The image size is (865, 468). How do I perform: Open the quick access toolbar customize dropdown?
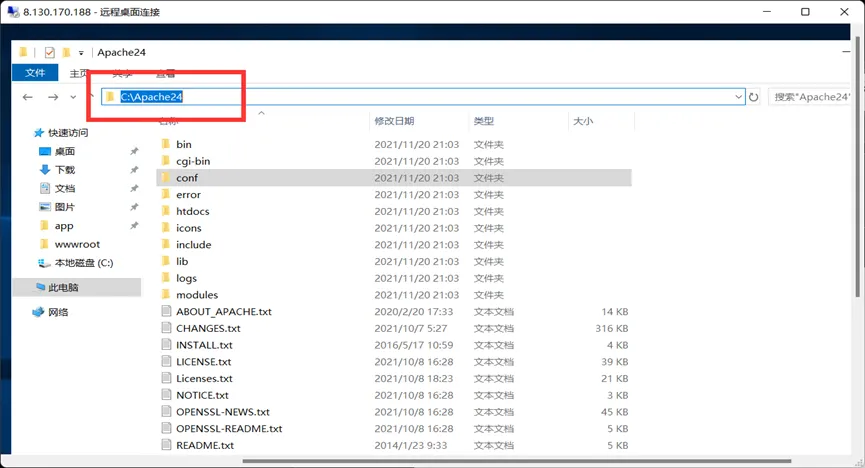coord(81,53)
